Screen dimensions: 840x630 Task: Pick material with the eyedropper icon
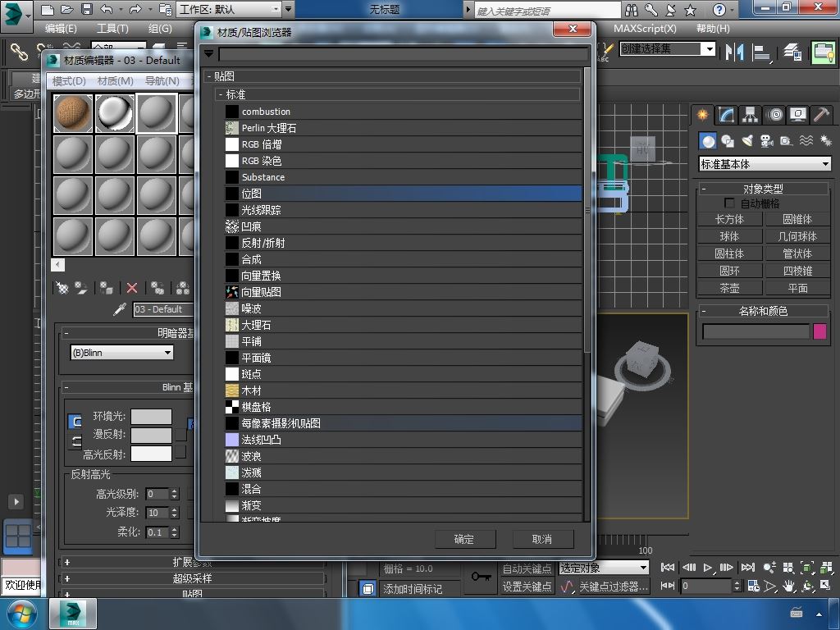tap(120, 309)
